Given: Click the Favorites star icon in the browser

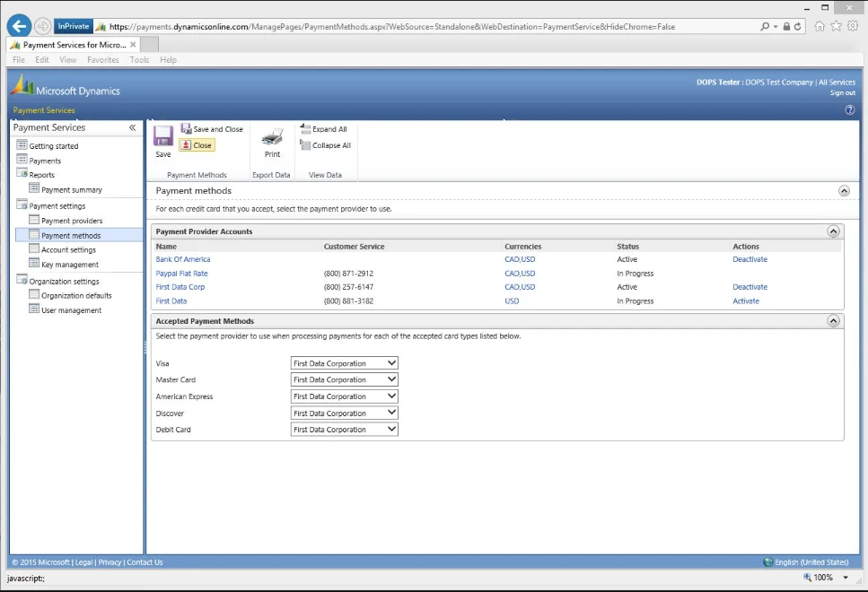Looking at the screenshot, I should pyautogui.click(x=837, y=25).
